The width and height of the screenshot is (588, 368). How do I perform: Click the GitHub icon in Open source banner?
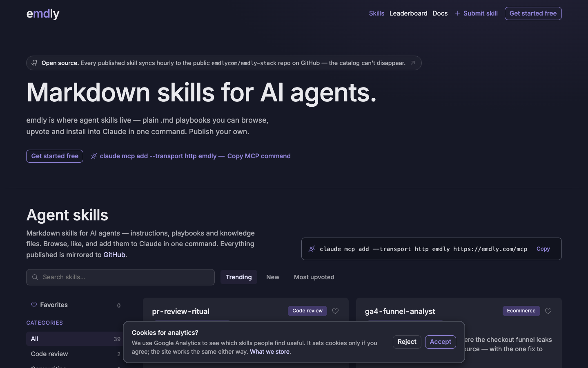[x=35, y=63]
